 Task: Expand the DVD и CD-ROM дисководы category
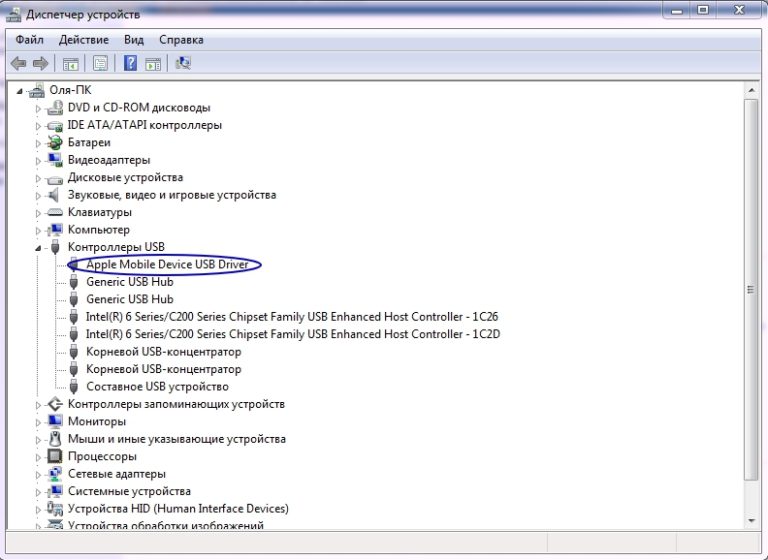(39, 108)
